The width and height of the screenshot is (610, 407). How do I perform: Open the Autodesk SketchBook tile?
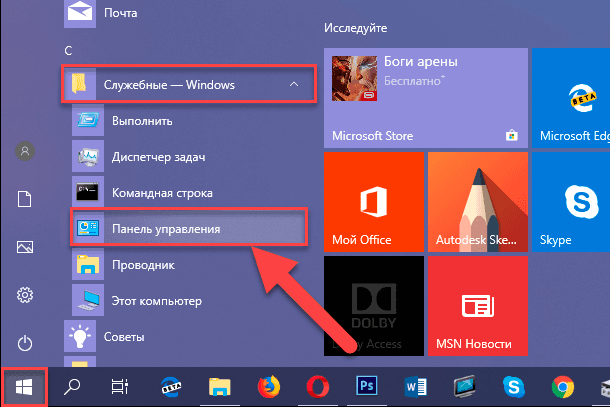click(478, 202)
